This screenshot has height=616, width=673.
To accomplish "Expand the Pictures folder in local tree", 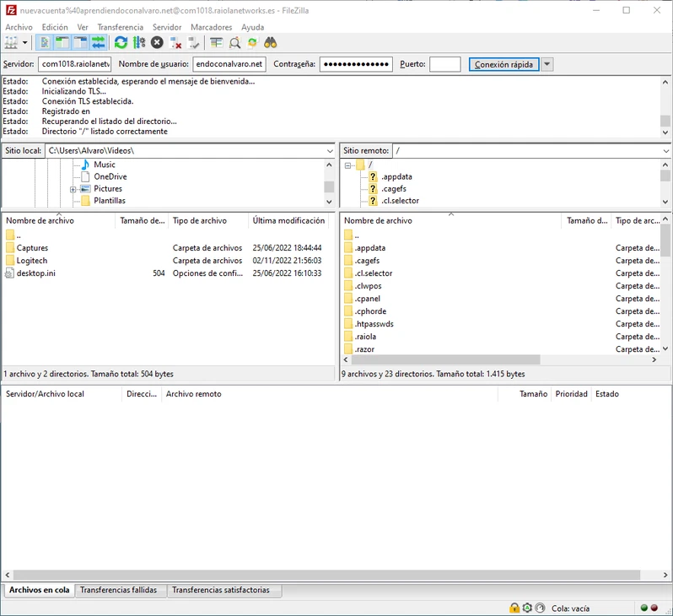I will click(73, 189).
